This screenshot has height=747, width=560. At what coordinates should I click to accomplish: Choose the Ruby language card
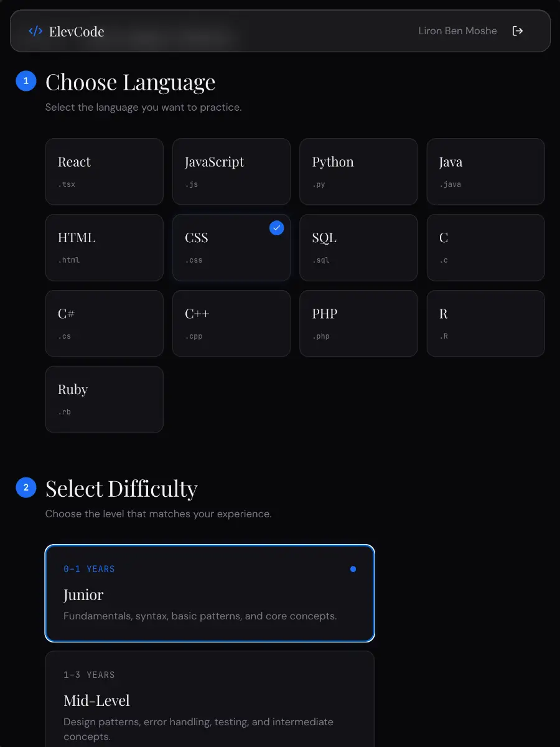pos(105,400)
